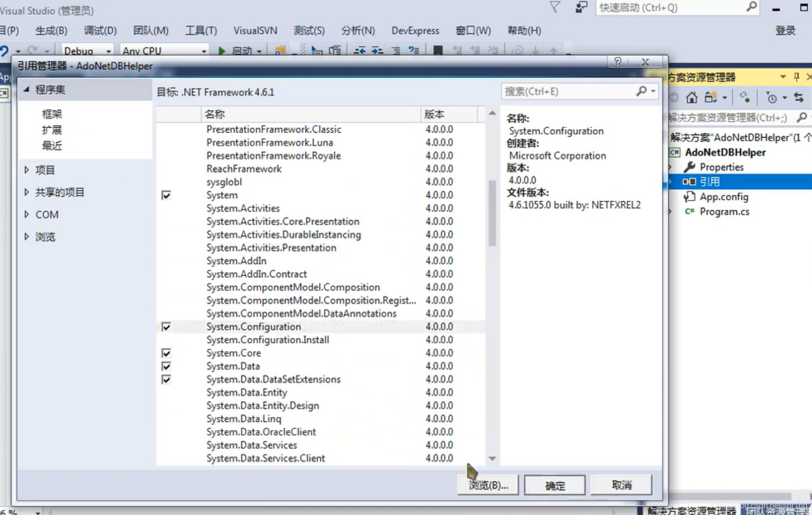This screenshot has height=515, width=812.
Task: Click the C# project icon of AdoNetDBHelper
Action: (675, 152)
